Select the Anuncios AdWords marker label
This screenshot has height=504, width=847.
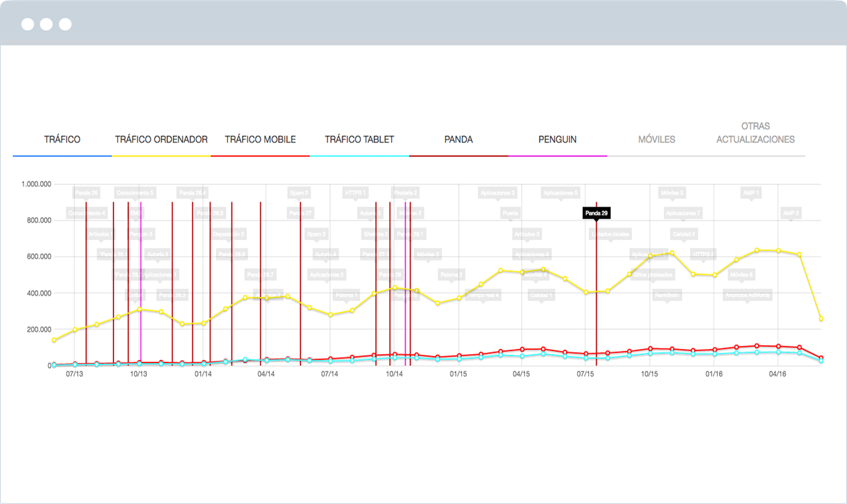click(x=748, y=295)
